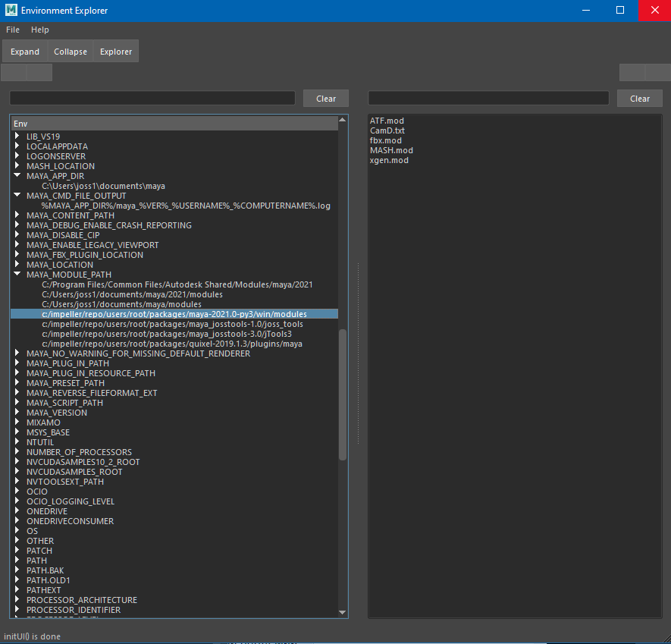Open the File menu
This screenshot has height=644, width=671.
coord(13,30)
